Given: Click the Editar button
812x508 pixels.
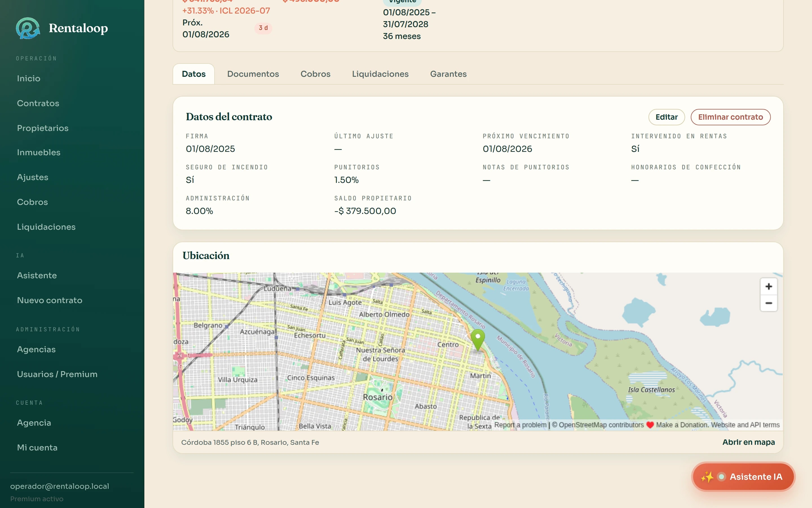Looking at the screenshot, I should tap(667, 117).
